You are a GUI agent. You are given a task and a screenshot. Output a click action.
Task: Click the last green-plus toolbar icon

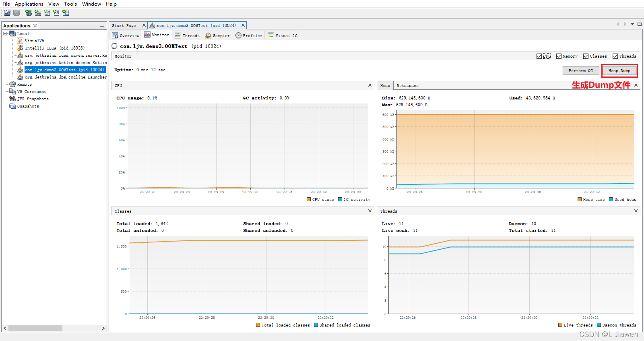(x=66, y=12)
